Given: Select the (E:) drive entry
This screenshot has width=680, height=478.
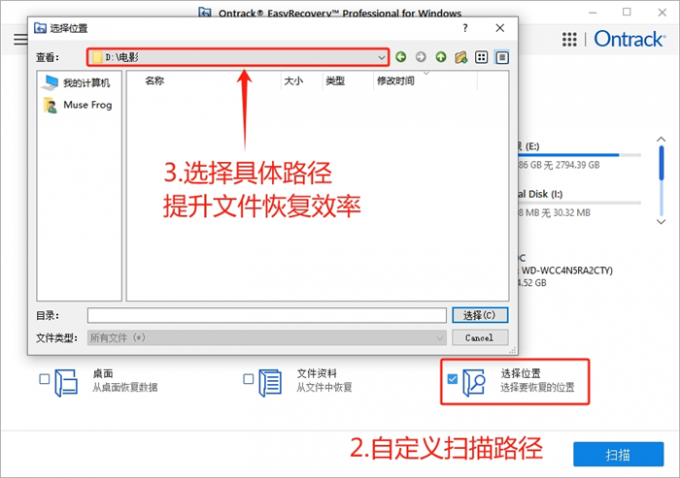Looking at the screenshot, I should click(x=579, y=155).
